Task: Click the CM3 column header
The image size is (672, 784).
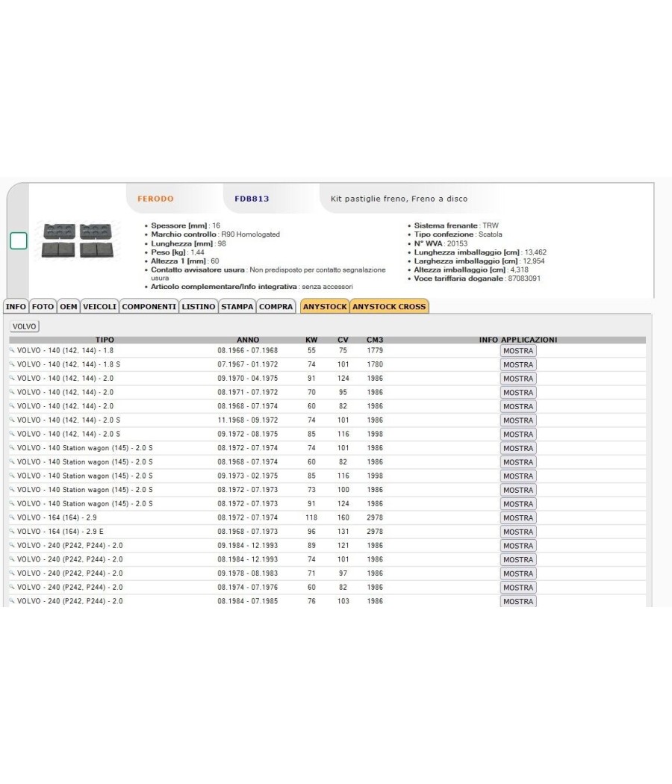Action: pyautogui.click(x=375, y=340)
